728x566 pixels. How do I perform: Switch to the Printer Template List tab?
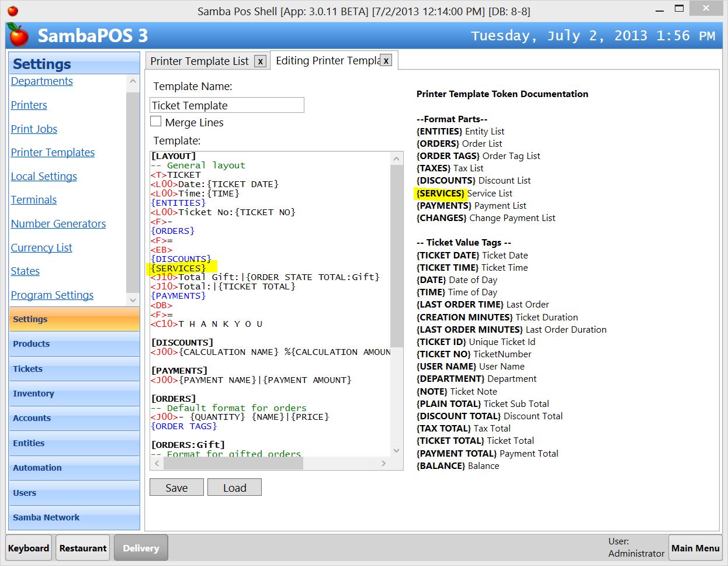202,60
